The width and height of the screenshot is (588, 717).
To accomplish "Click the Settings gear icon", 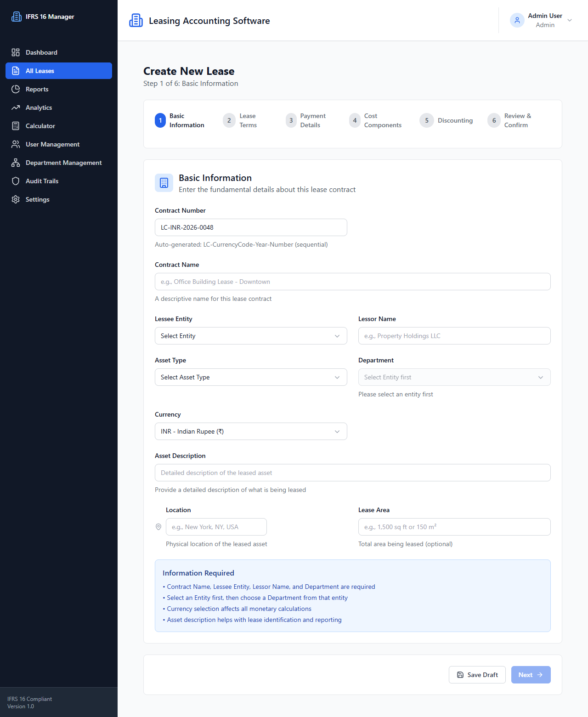I will (16, 199).
